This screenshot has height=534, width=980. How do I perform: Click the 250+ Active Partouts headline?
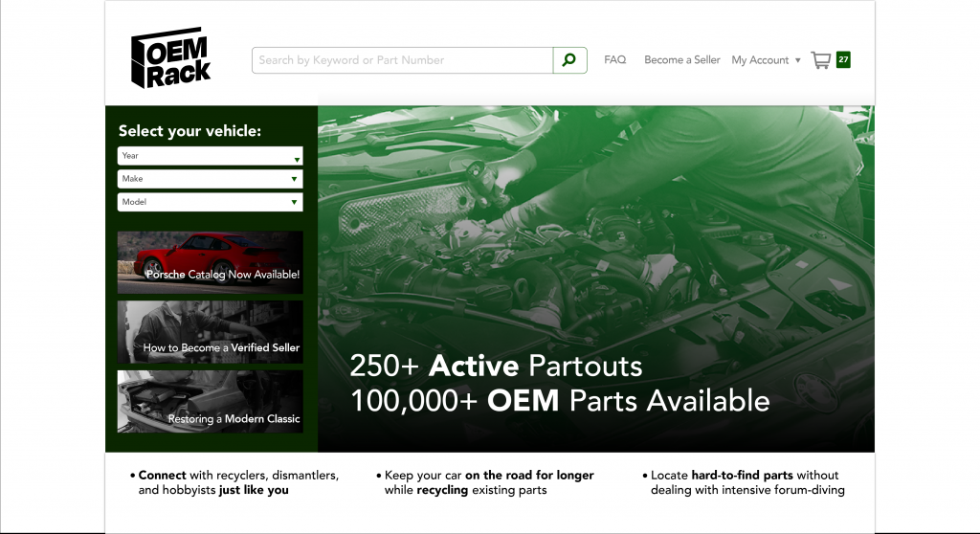pyautogui.click(x=495, y=366)
